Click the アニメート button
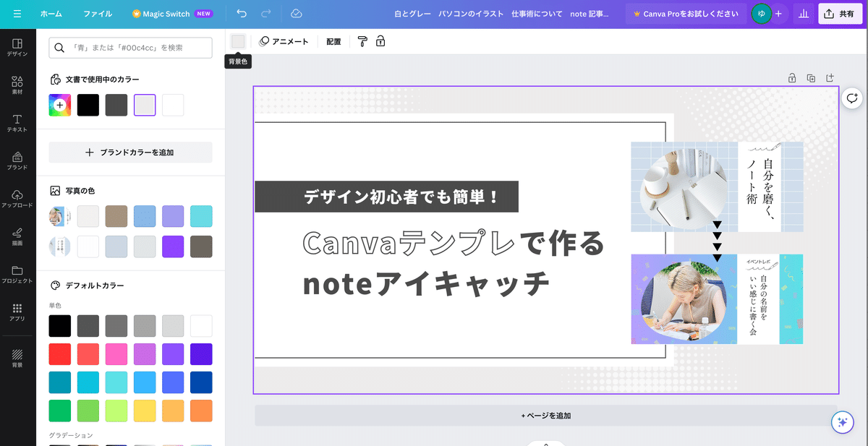Viewport: 868px width, 446px height. [x=284, y=42]
